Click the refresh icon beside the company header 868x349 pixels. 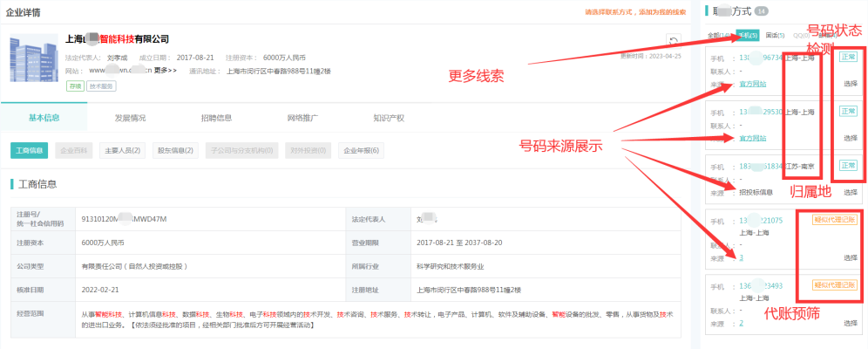tap(672, 40)
